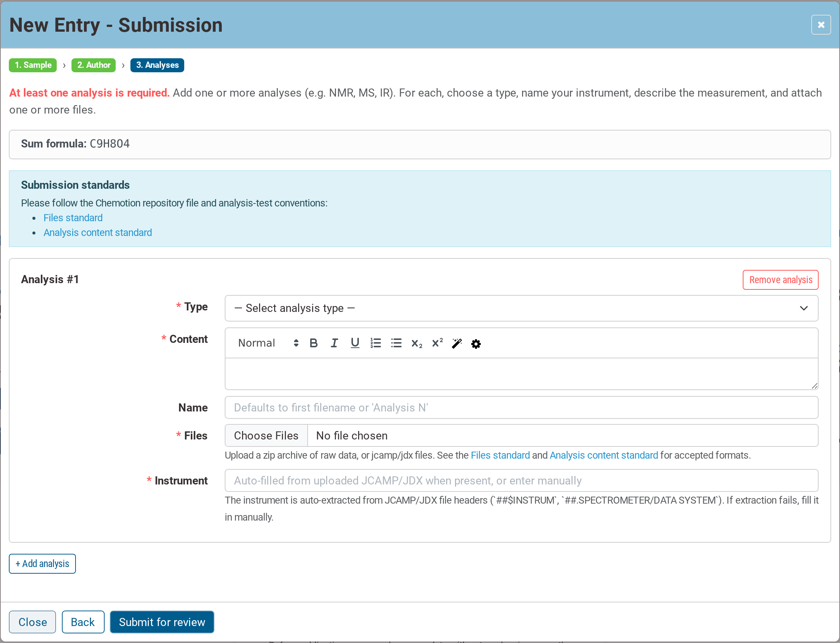
Task: Click the magic wand auto-format icon
Action: click(x=457, y=343)
